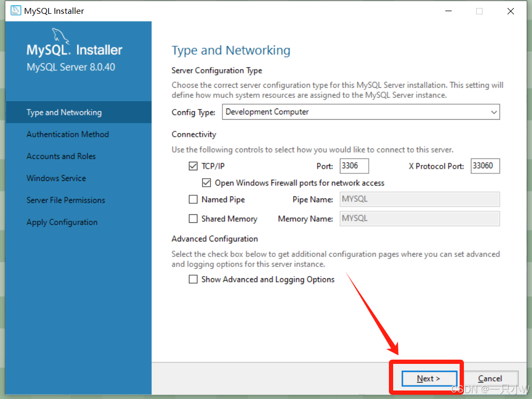The height and width of the screenshot is (399, 532).
Task: Jump to Apply Configuration step
Action: (62, 222)
